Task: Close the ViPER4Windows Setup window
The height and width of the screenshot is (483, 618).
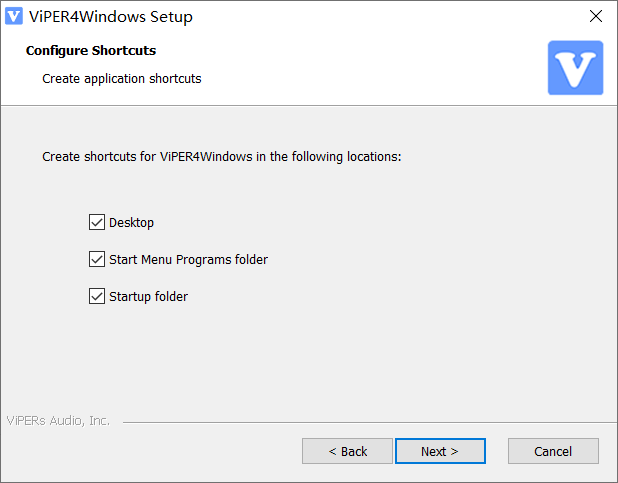Action: 596,16
